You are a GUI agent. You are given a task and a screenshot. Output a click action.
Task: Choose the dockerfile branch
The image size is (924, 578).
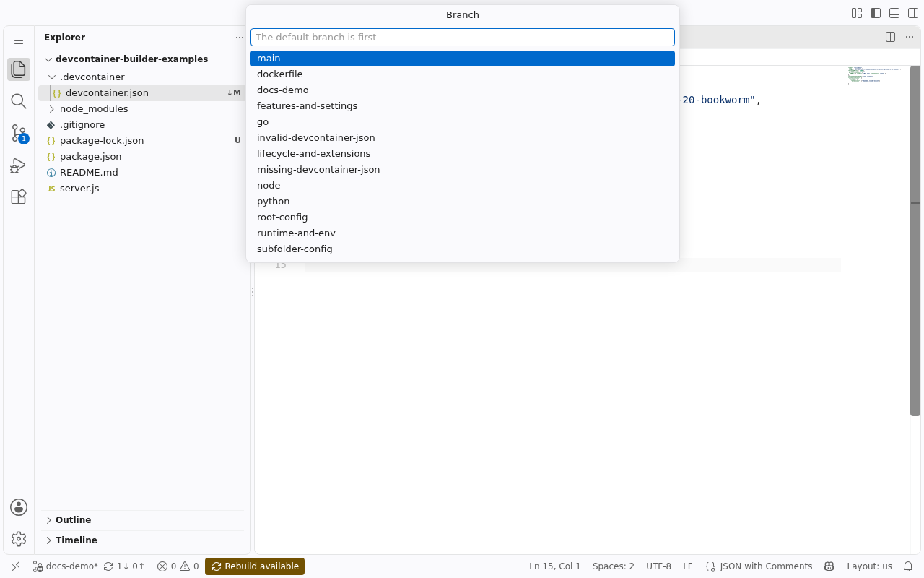click(x=463, y=74)
